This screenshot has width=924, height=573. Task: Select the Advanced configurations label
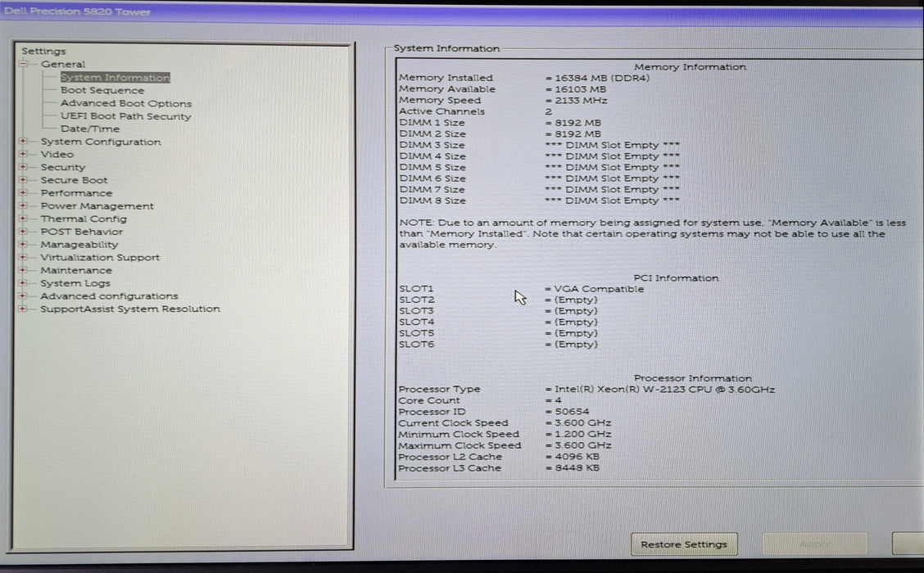pos(109,296)
